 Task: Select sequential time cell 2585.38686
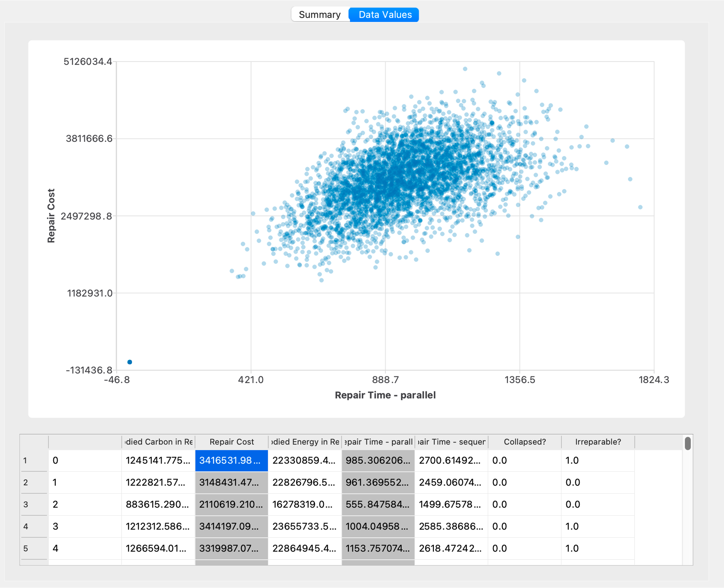pos(451,526)
